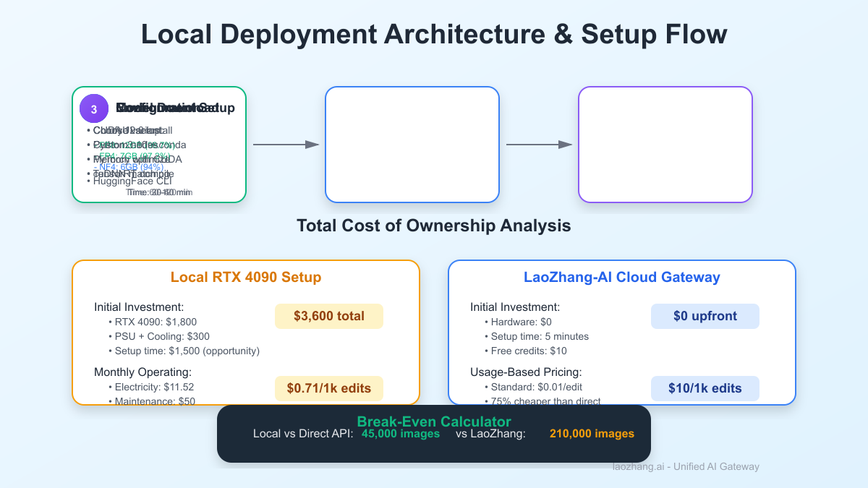This screenshot has height=488, width=868.
Task: Collapse the Break-Even Calculator bar
Action: (x=433, y=421)
